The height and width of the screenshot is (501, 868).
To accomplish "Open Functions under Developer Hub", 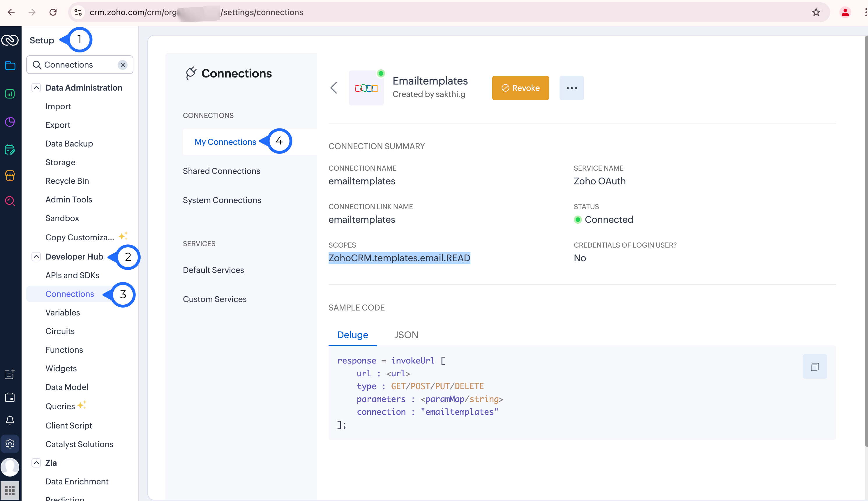I will [x=64, y=350].
